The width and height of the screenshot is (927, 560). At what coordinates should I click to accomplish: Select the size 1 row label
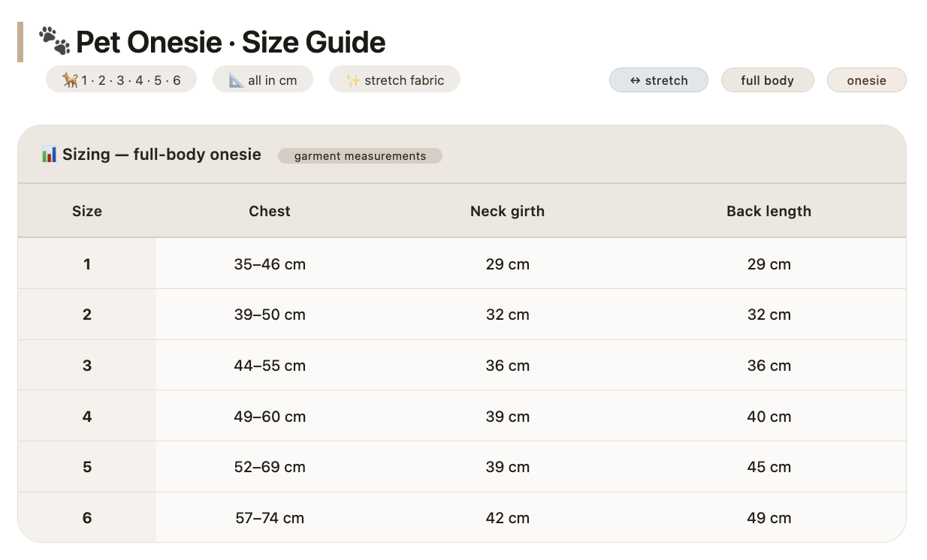pos(87,264)
